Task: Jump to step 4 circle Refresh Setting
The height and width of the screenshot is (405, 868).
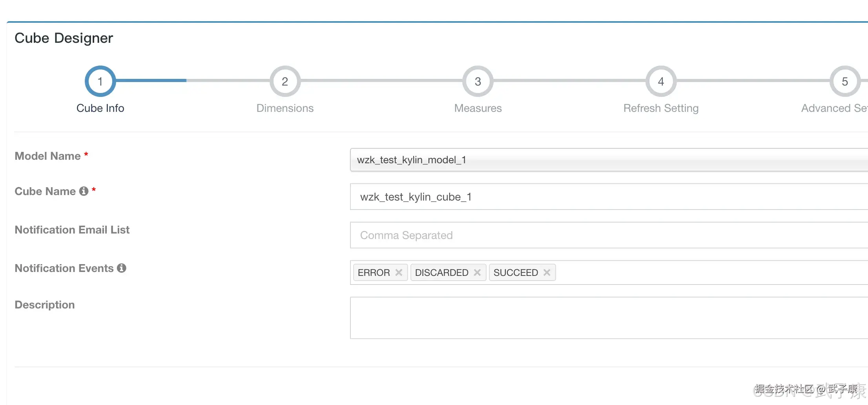Action: pyautogui.click(x=661, y=81)
